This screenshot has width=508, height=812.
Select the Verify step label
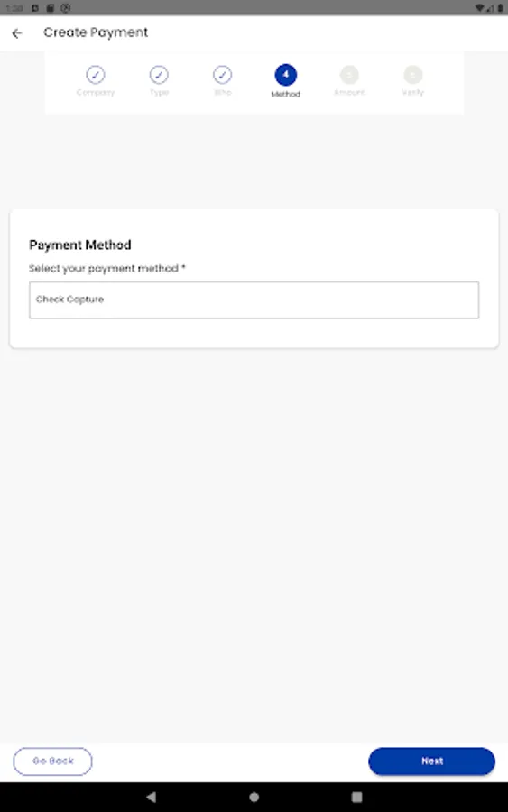(x=412, y=93)
